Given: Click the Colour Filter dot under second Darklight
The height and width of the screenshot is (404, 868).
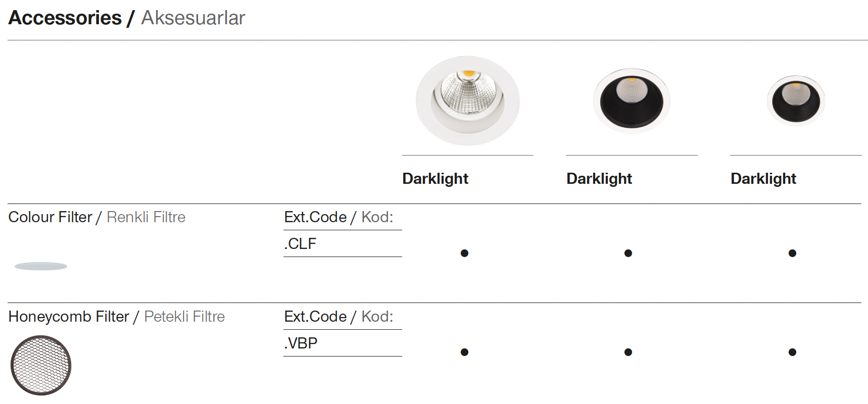Looking at the screenshot, I should [x=628, y=253].
